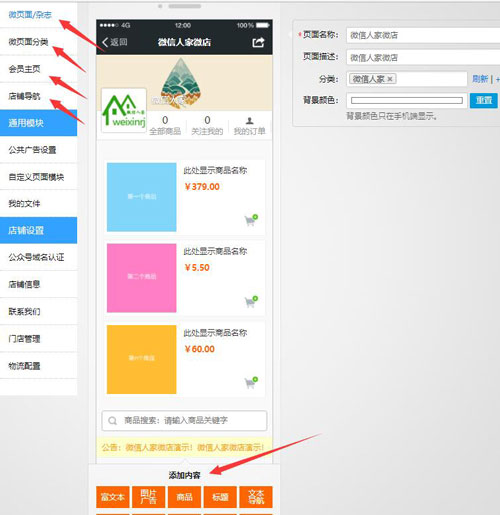Open 门店管理 in the sidebar

[24, 339]
